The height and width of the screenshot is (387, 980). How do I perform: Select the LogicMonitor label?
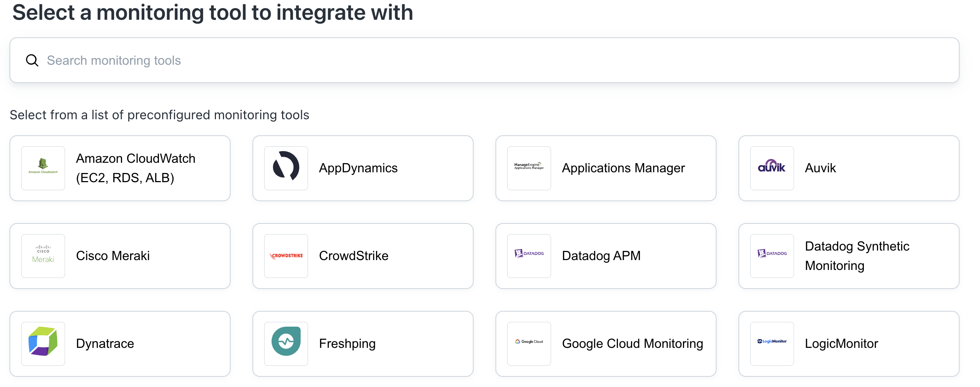(x=841, y=343)
